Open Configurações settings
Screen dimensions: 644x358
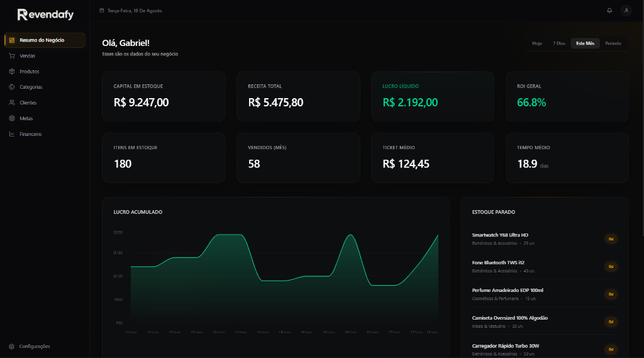click(x=45, y=347)
